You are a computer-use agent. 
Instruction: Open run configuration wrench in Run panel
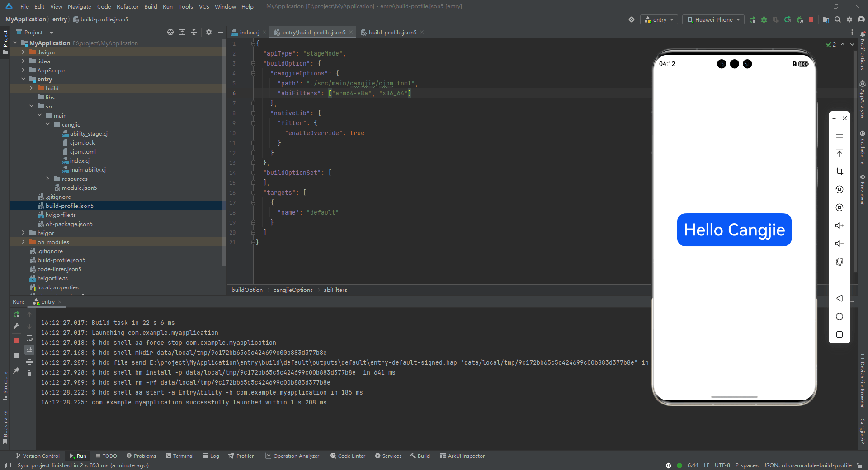16,326
